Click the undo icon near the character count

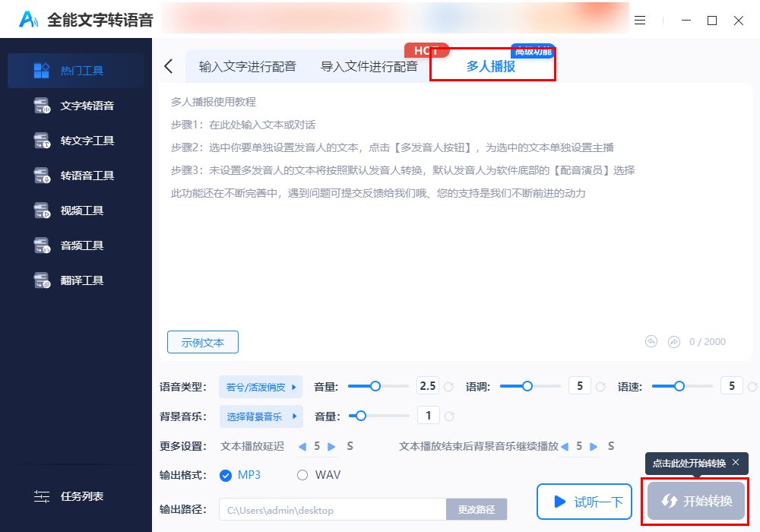651,341
